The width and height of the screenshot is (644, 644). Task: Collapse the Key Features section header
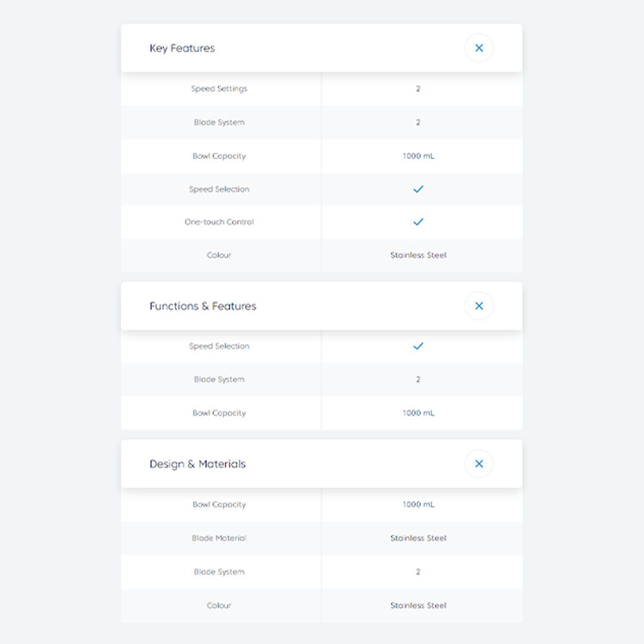tap(182, 48)
